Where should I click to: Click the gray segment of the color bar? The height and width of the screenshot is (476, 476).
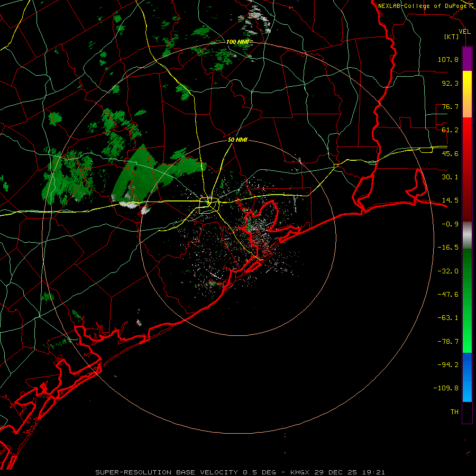click(x=467, y=235)
